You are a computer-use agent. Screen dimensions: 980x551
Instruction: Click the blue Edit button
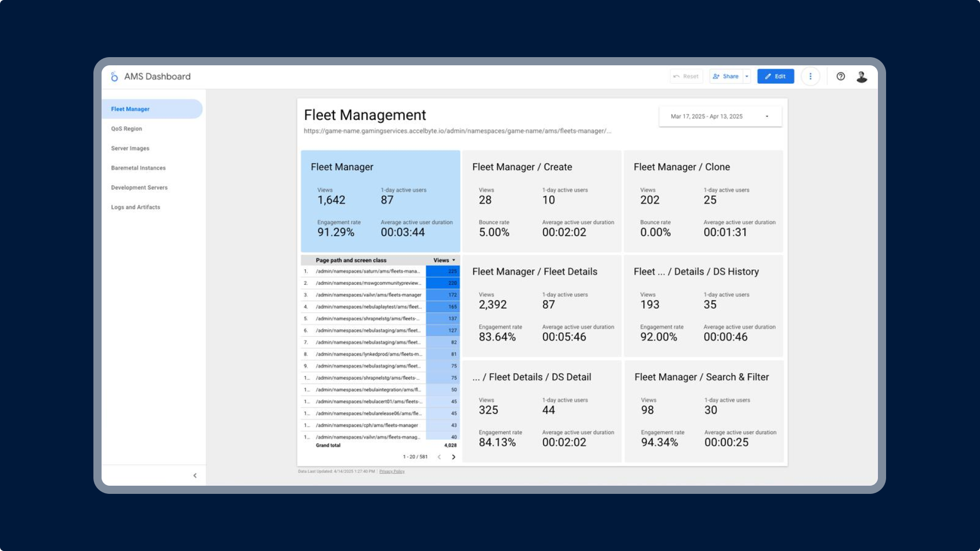[775, 77]
